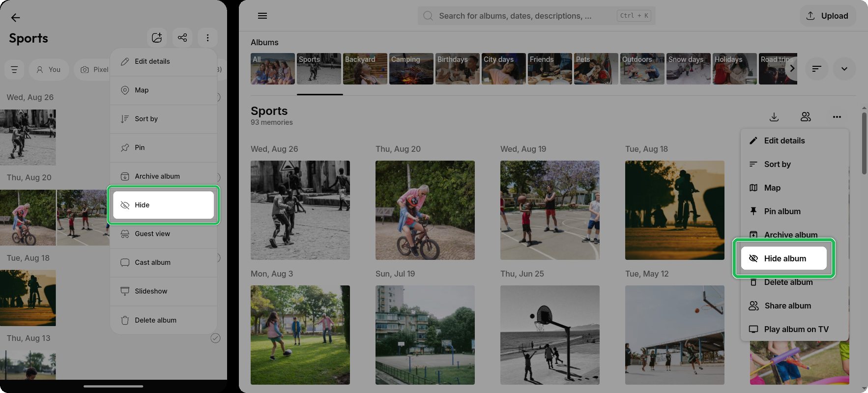Open web album more-options ellipsis
868x393 pixels.
coord(837,117)
